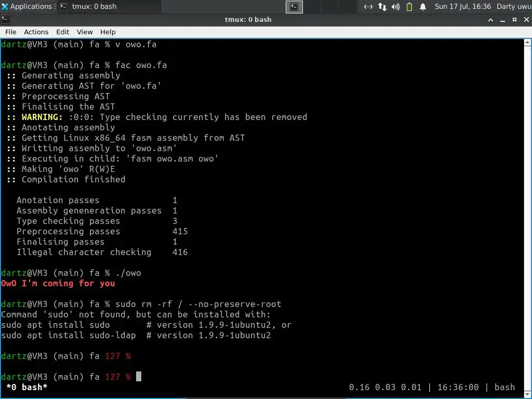
Task: Click the scrollbar up arrow
Action: (527, 43)
